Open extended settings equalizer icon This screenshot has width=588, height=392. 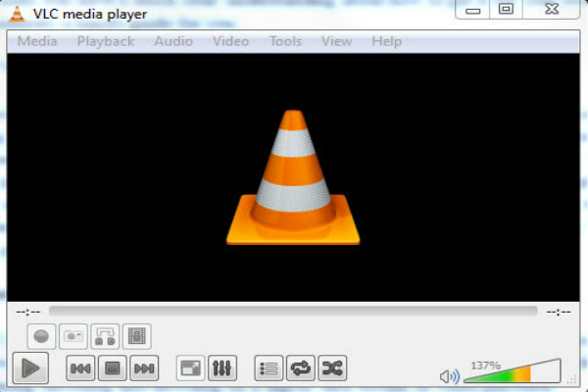(222, 368)
